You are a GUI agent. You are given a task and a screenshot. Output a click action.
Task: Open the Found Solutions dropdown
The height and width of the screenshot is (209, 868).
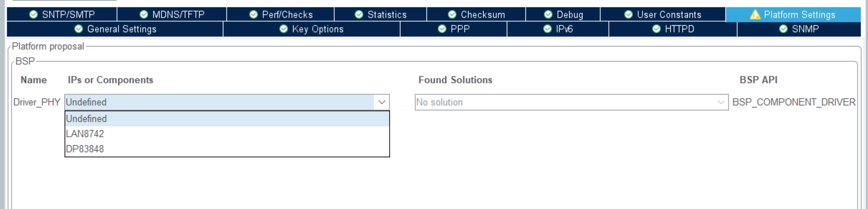571,102
